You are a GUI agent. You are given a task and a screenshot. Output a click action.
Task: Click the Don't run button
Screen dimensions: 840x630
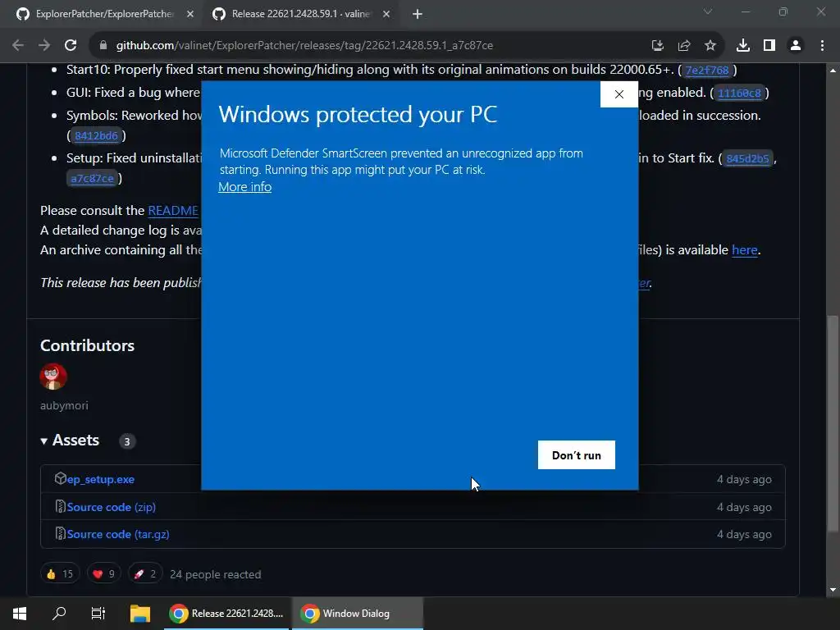pyautogui.click(x=577, y=454)
